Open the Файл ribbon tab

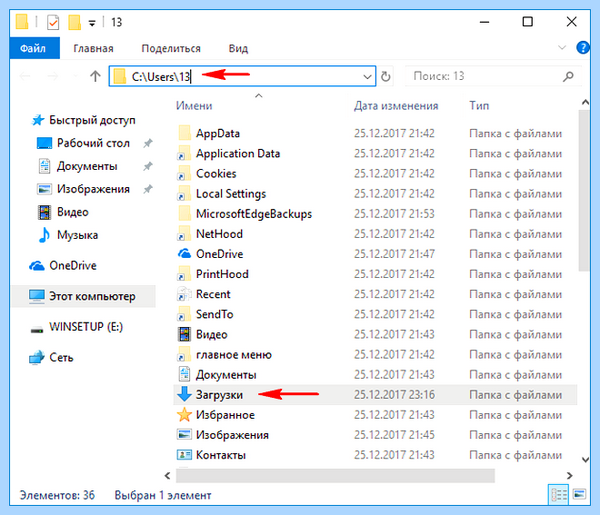click(34, 48)
